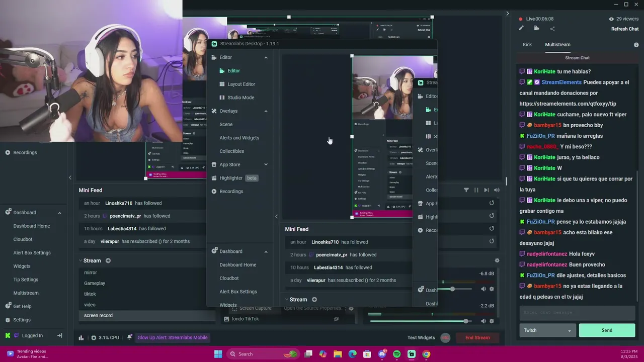This screenshot has width=644, height=362.
Task: Open the chat info circle icon
Action: (636, 45)
